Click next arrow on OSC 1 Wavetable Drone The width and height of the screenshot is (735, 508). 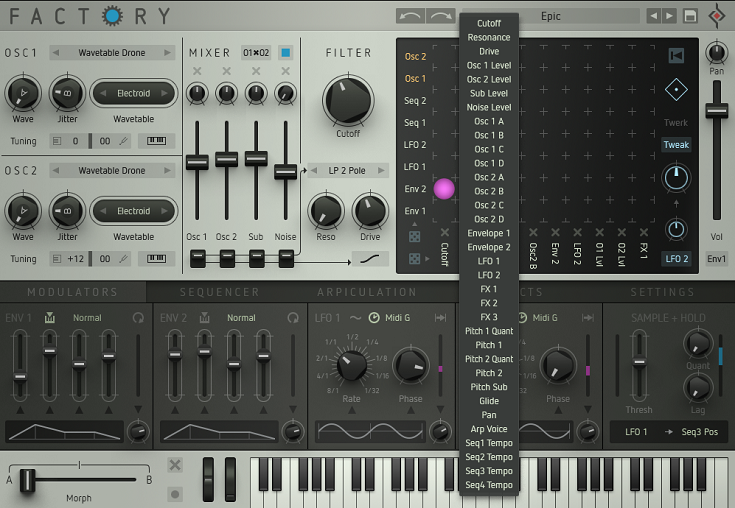(x=167, y=52)
